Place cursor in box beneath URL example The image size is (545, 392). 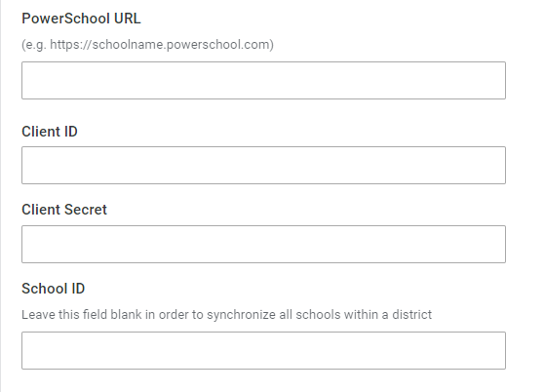263,80
